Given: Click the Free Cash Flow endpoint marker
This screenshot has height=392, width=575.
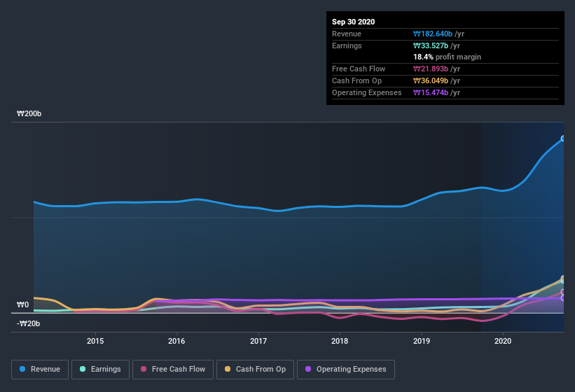Looking at the screenshot, I should 563,292.
